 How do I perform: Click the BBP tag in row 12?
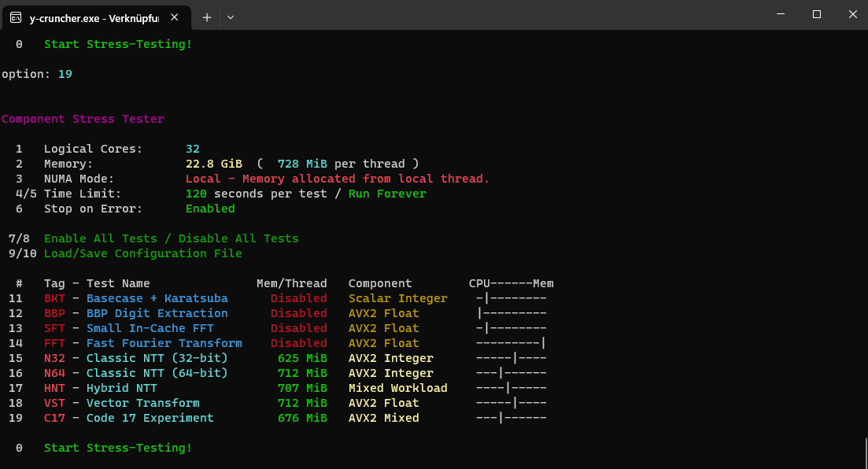[54, 313]
